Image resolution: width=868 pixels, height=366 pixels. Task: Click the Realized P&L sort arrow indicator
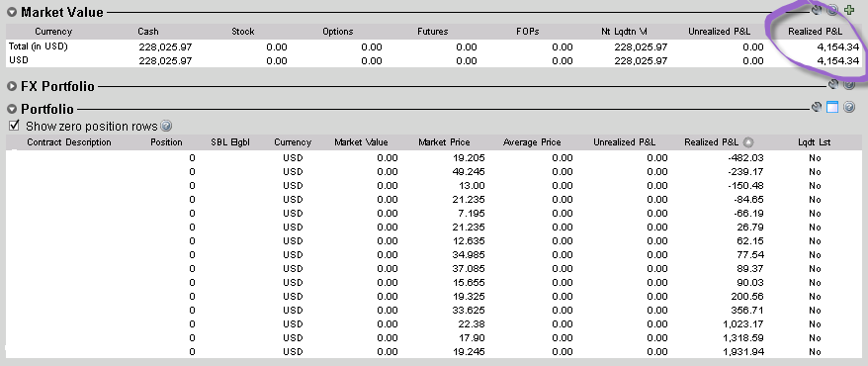[x=747, y=141]
